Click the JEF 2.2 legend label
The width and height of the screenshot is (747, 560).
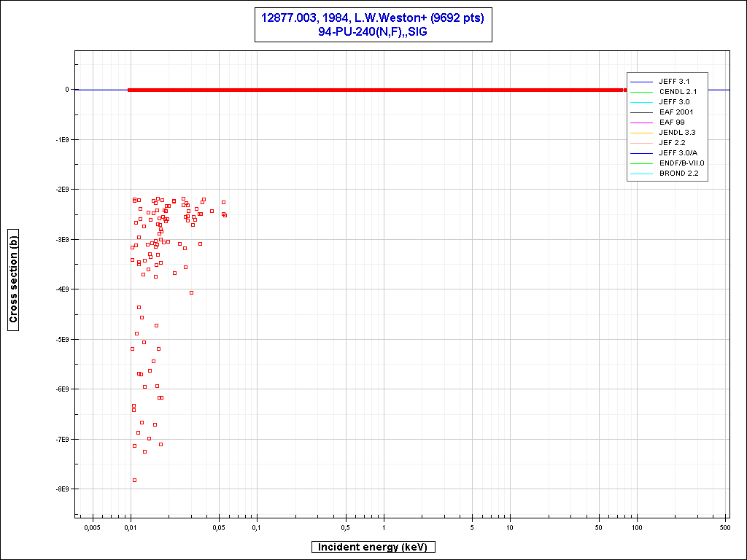point(672,142)
